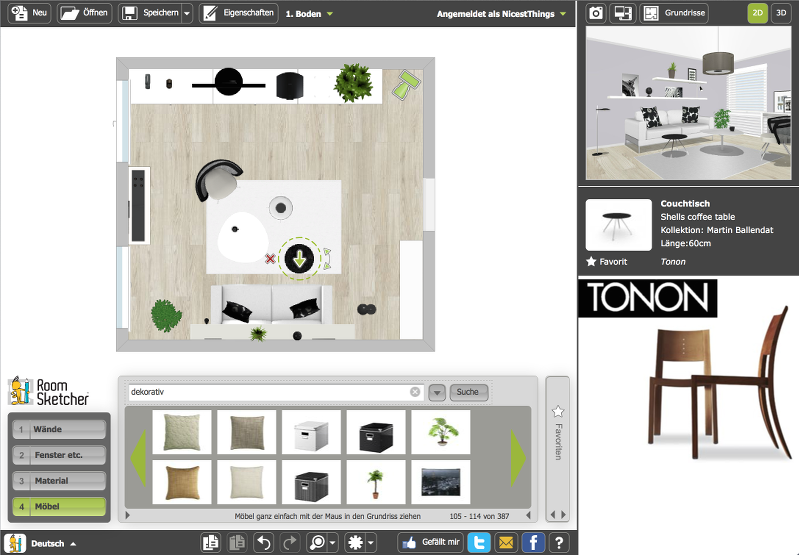Choose the dark city picture thumbnail
Image resolution: width=799 pixels, height=555 pixels.
point(441,482)
